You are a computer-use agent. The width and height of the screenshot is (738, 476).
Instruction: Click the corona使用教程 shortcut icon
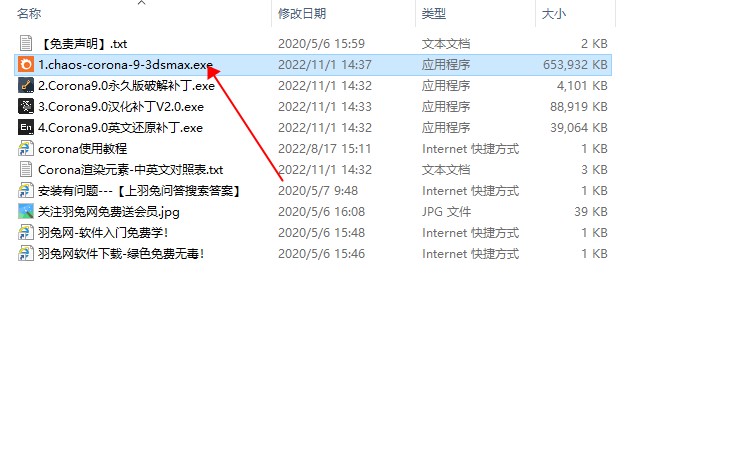(26, 148)
